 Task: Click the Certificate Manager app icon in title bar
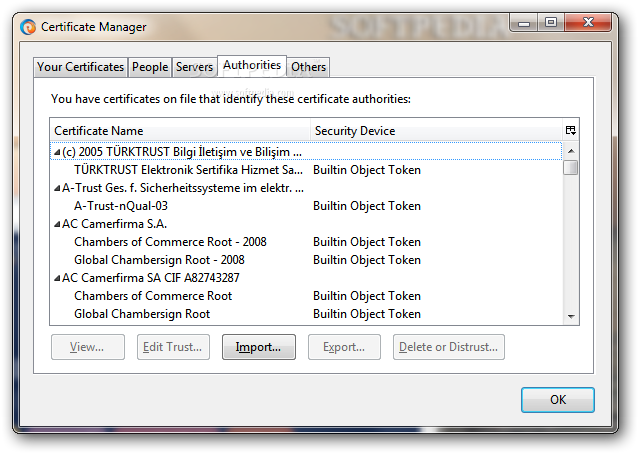28,27
